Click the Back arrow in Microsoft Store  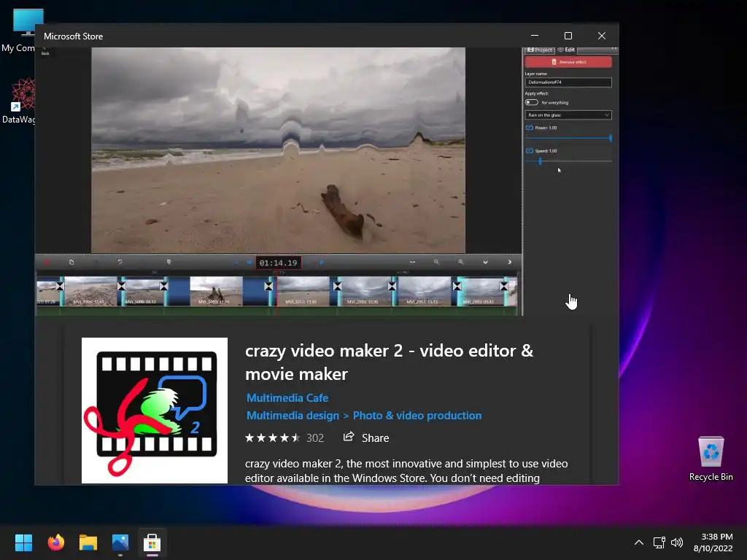pyautogui.click(x=44, y=51)
